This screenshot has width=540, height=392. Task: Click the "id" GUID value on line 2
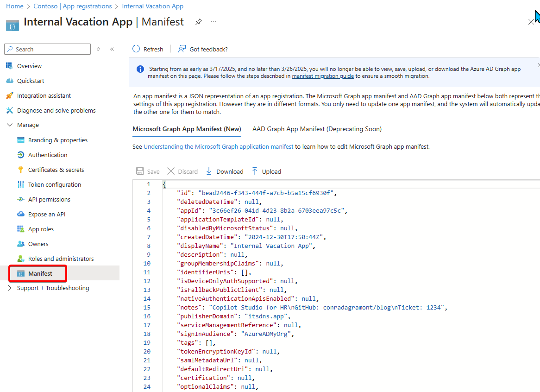click(x=266, y=193)
